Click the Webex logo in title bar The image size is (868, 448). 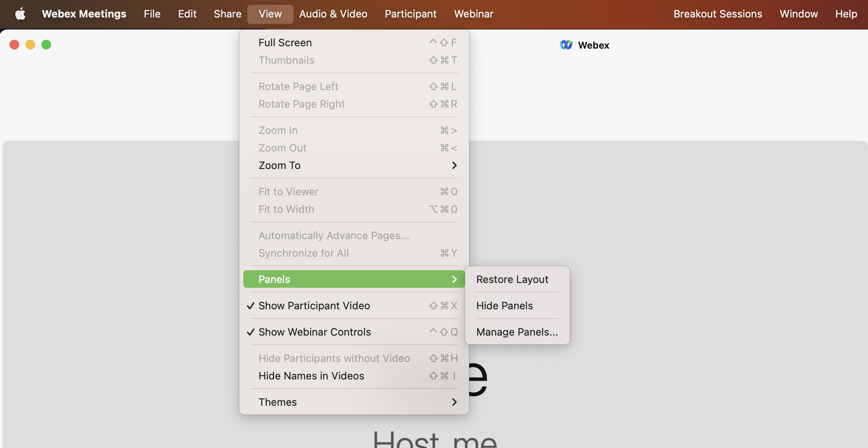coord(566,45)
